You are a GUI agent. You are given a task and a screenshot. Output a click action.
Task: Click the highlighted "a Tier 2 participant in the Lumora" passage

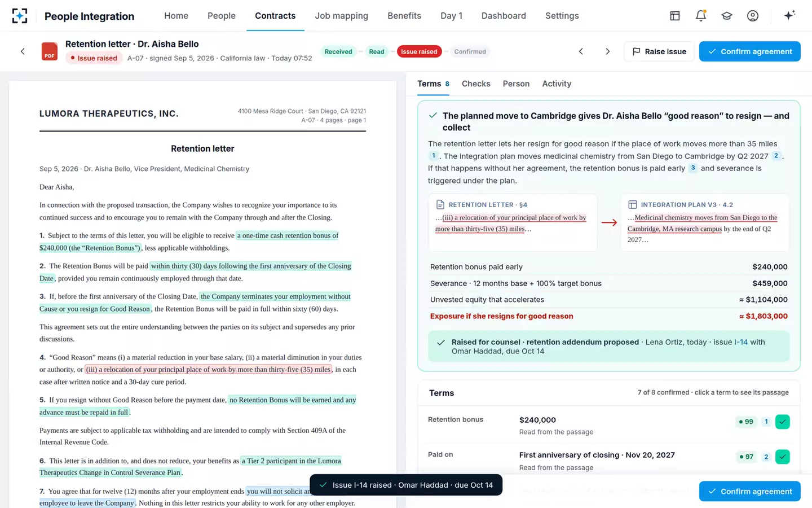[291, 461]
